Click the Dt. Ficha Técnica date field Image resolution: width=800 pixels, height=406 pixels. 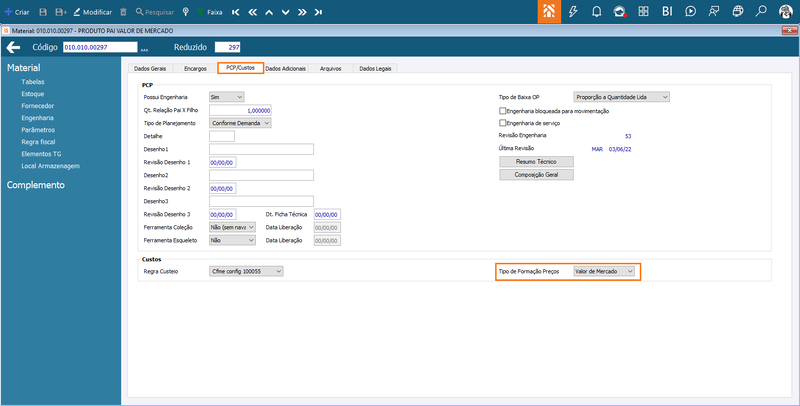coord(327,215)
